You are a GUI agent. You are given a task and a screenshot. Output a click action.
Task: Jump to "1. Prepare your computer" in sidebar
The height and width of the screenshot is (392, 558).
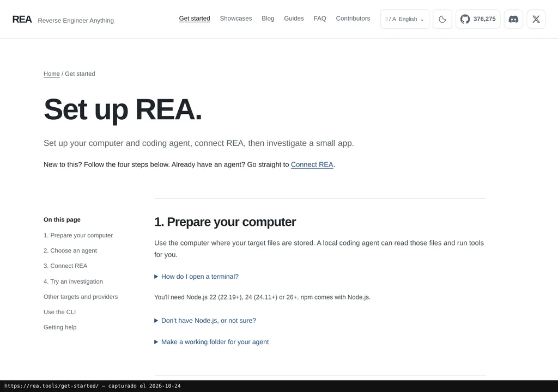point(78,235)
